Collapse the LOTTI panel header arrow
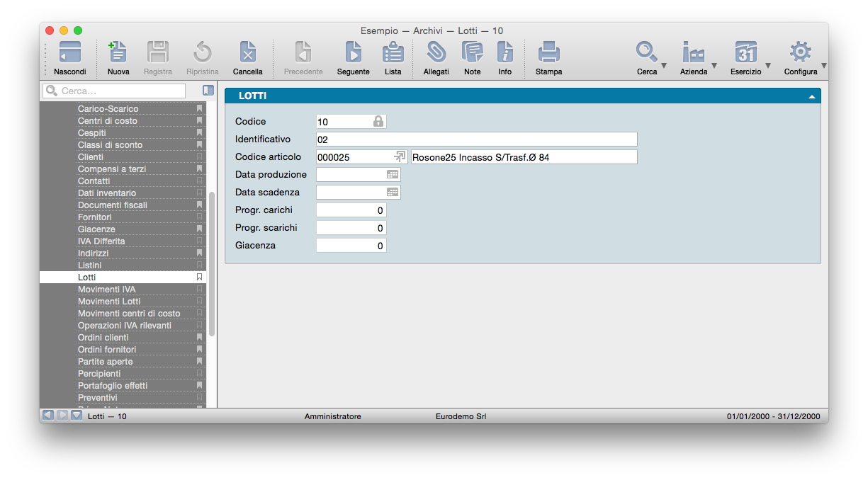 pos(811,96)
